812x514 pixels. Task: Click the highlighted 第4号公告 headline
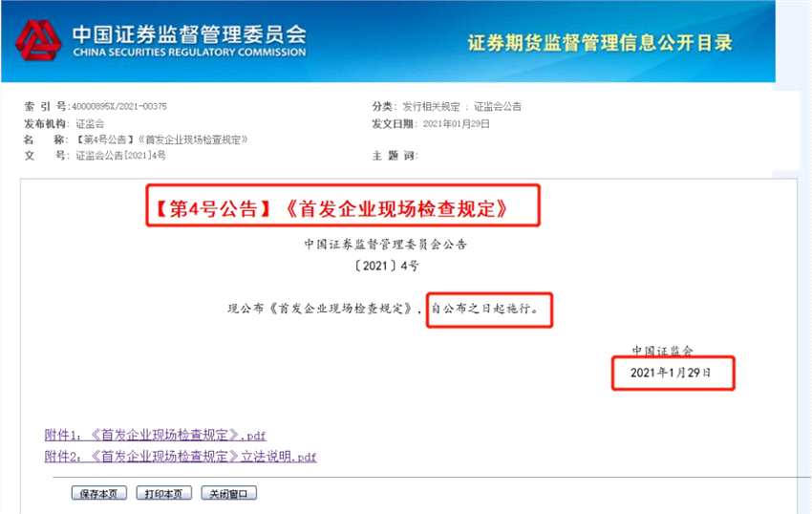click(331, 208)
